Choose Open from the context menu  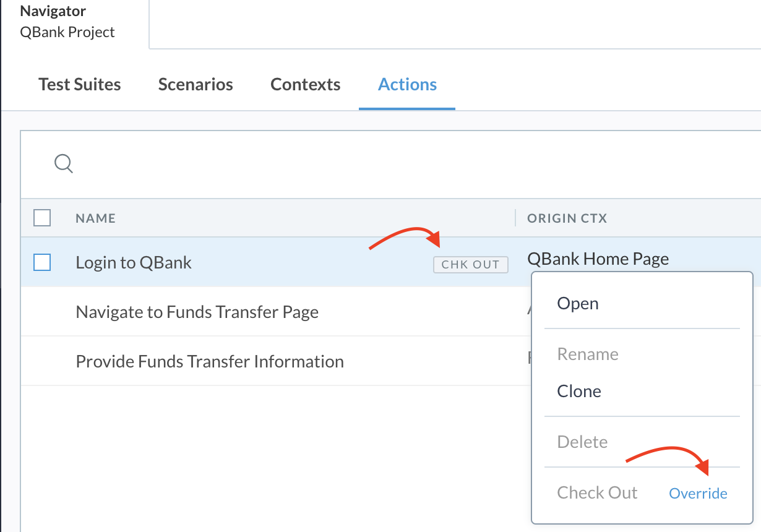coord(578,303)
